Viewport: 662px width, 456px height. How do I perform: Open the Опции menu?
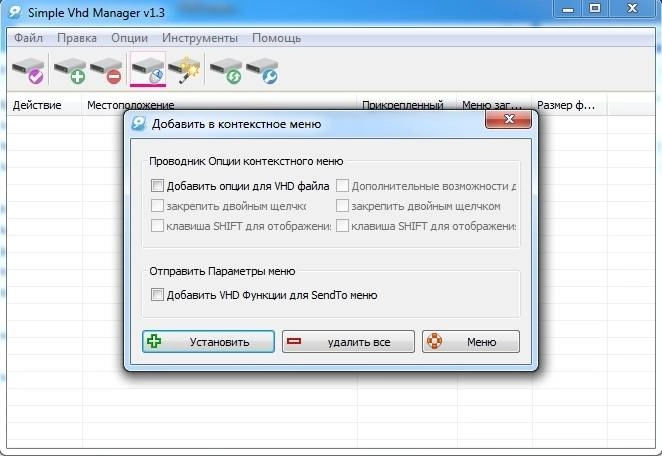(x=130, y=38)
